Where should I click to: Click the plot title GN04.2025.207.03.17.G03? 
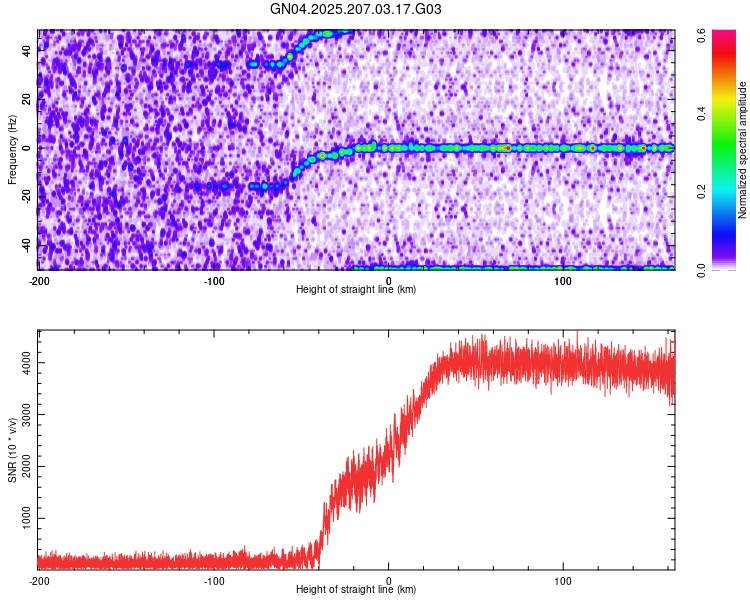(355, 9)
